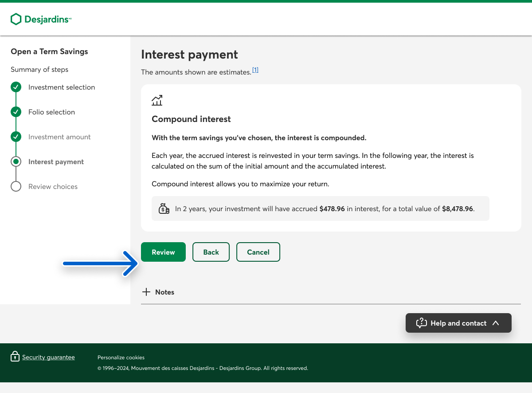
Task: Click the Desjardins hexagon logo
Action: [16, 19]
